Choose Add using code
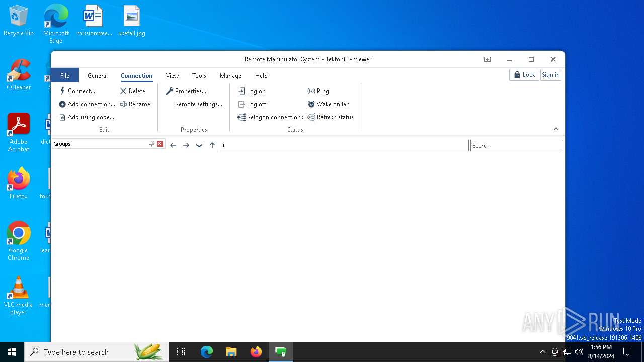 click(x=87, y=117)
